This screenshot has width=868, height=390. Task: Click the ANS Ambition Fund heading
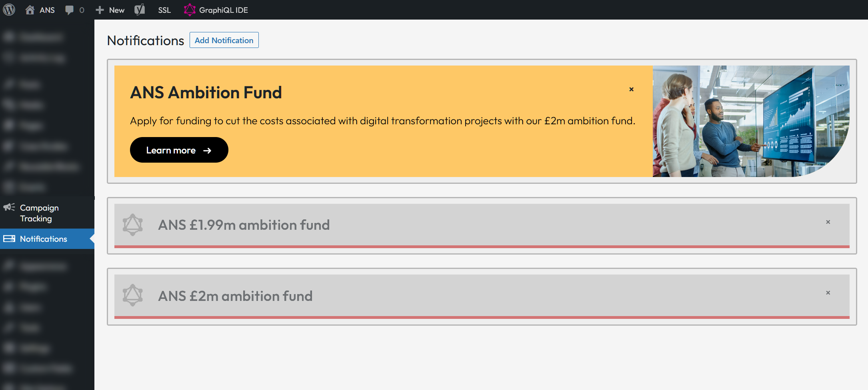click(x=206, y=93)
